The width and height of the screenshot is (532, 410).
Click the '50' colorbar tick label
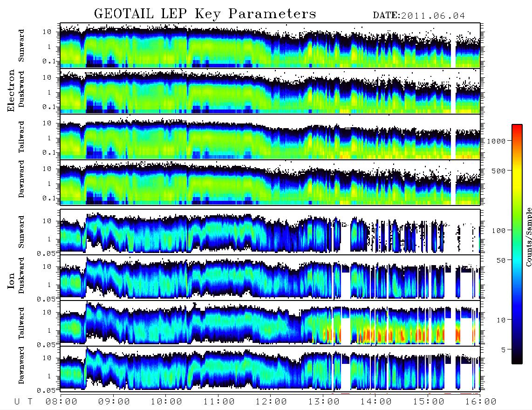pos(501,260)
